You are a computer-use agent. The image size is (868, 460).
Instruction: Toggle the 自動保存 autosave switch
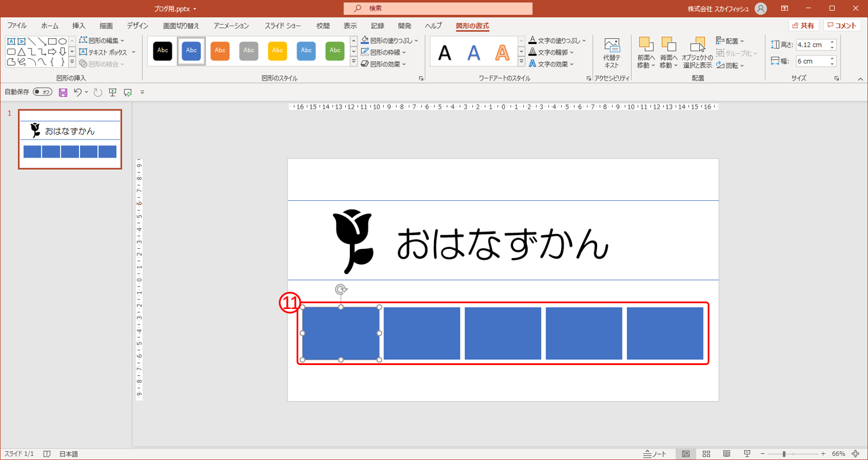(42, 92)
